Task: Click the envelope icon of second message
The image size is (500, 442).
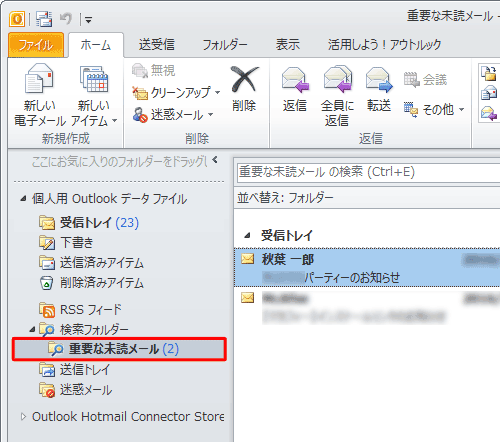Action: tap(248, 297)
